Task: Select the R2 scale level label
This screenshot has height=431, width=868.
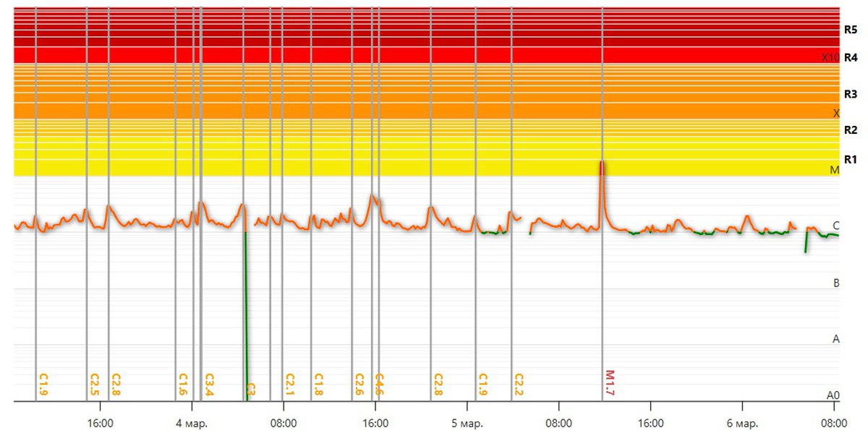Action: (x=851, y=130)
